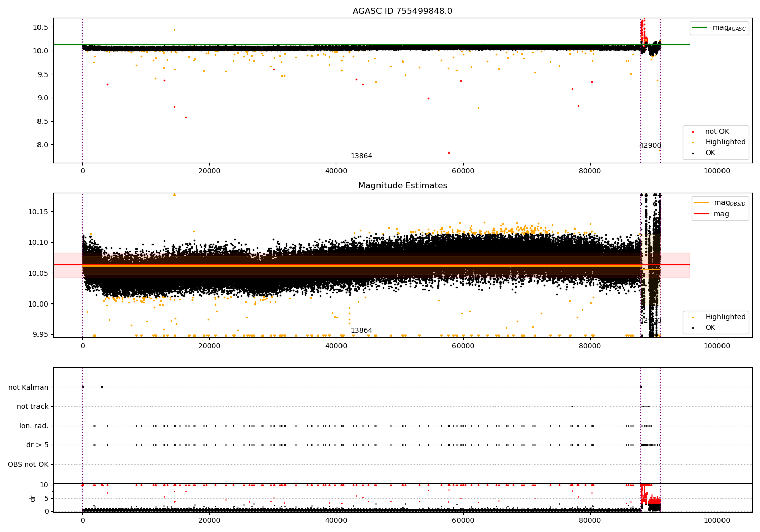760x532 pixels.
Task: Click the 9.95 y-tick on Magnitude Estimates
Action: (41, 334)
